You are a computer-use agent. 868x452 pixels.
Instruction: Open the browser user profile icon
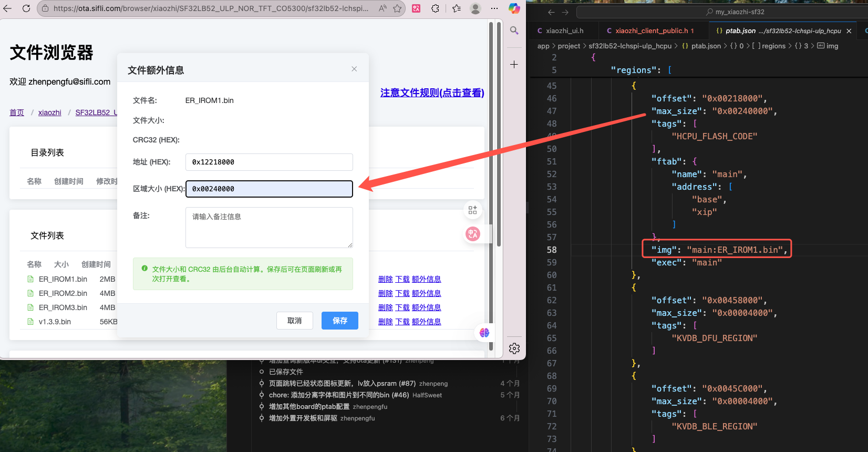tap(476, 8)
